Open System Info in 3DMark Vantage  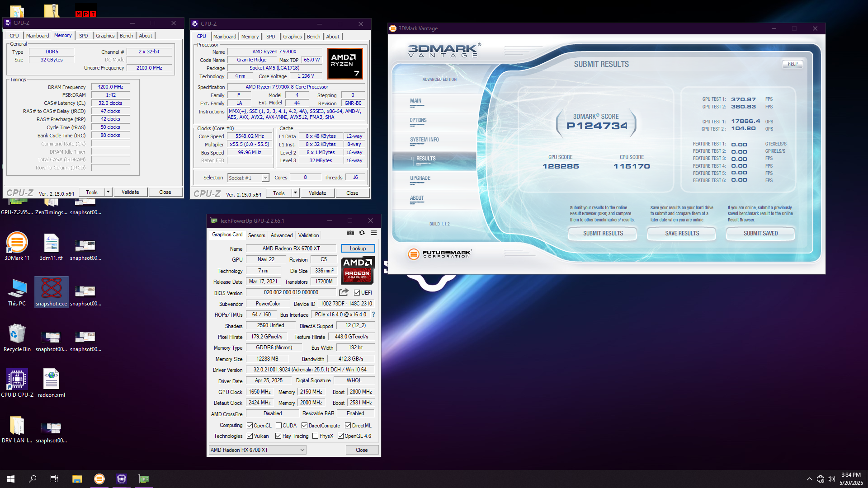(425, 140)
